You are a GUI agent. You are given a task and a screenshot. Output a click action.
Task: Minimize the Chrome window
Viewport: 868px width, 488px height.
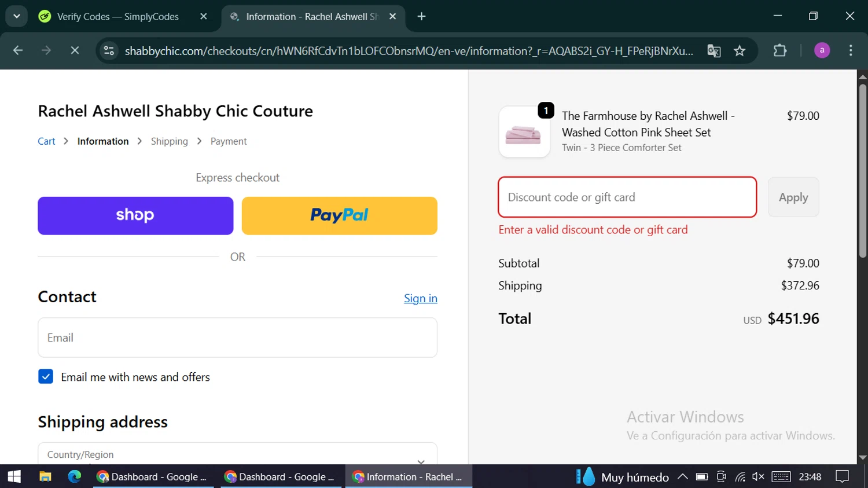click(x=778, y=16)
